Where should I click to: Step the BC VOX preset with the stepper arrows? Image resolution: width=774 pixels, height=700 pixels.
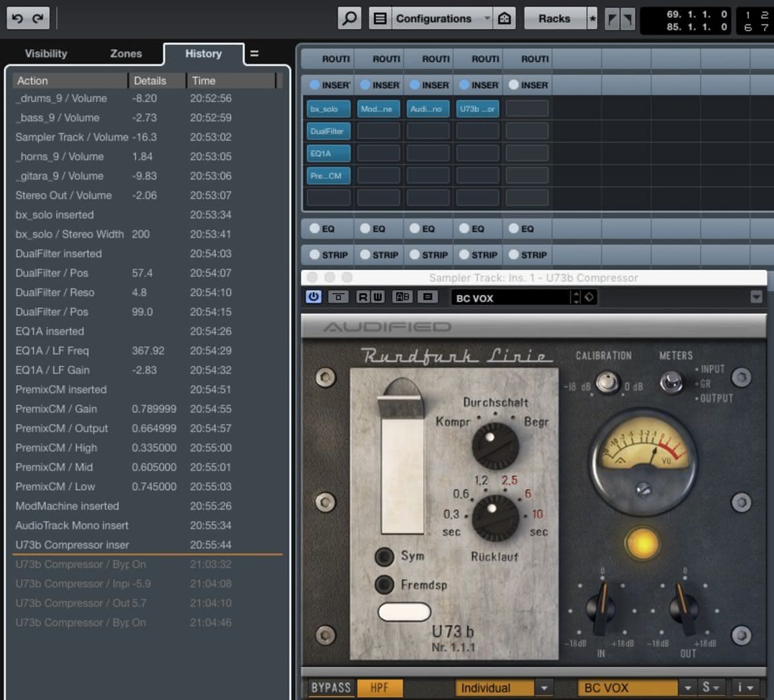(x=576, y=297)
